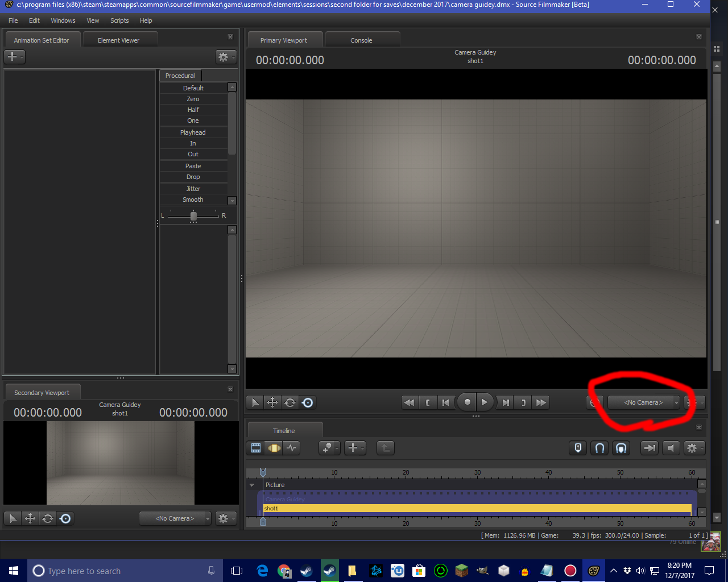The height and width of the screenshot is (582, 728).
Task: Open the timeline add (+) dropdown
Action: 355,448
